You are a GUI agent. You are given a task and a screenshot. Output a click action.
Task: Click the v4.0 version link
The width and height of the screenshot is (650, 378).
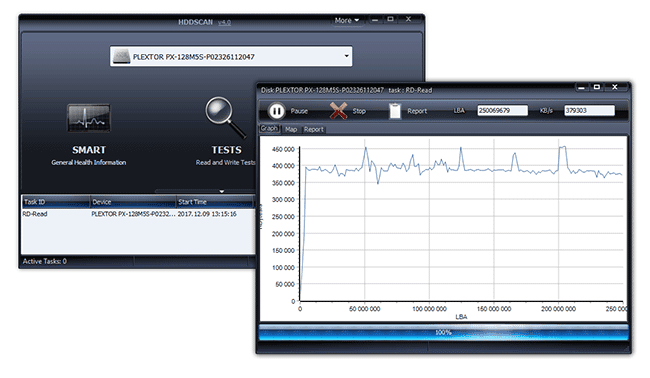pos(224,22)
